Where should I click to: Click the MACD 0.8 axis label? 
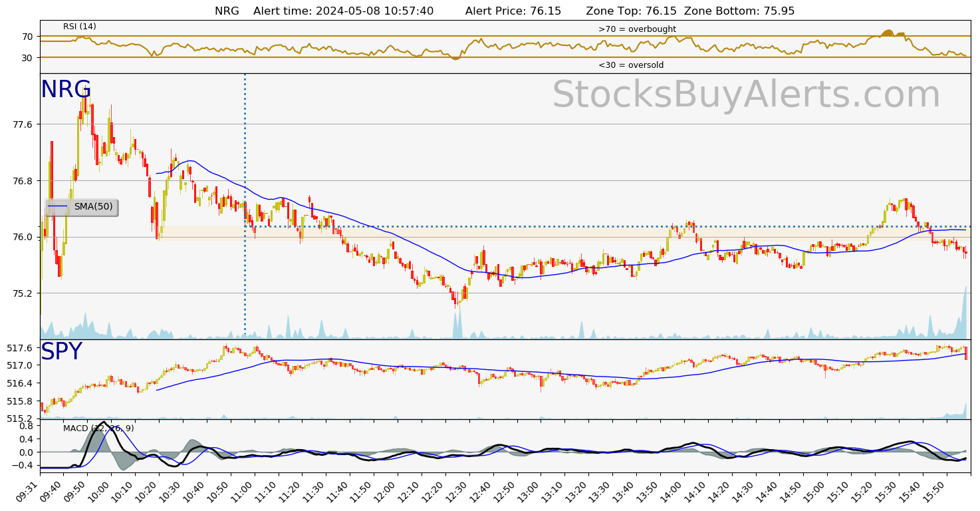[x=25, y=426]
